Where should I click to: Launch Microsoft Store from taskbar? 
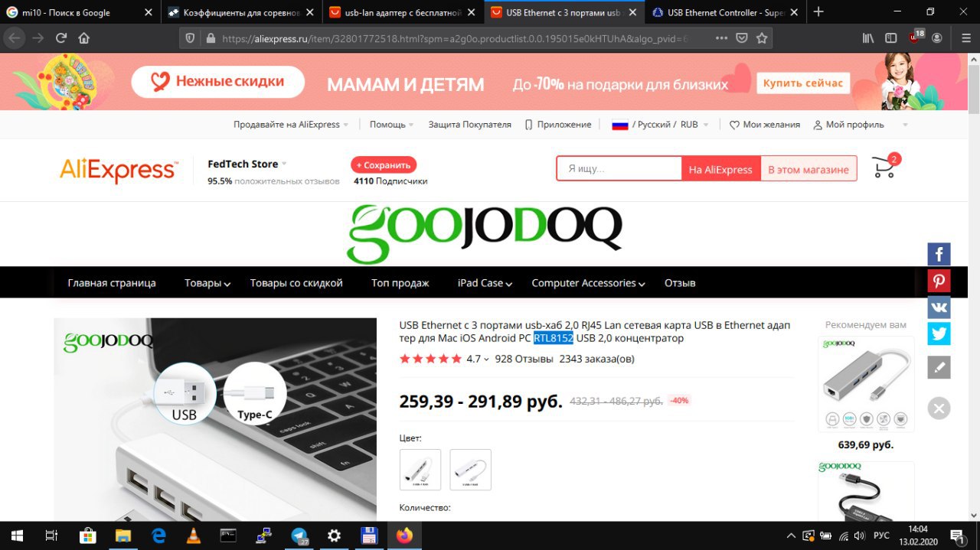coord(87,535)
